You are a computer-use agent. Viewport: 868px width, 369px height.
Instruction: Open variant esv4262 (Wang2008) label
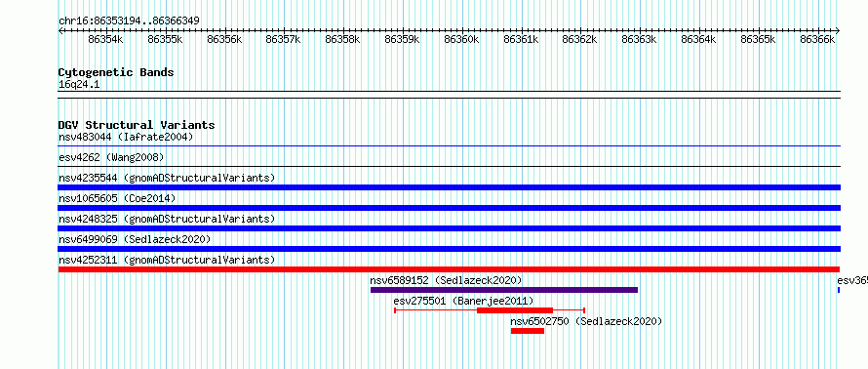(x=111, y=157)
